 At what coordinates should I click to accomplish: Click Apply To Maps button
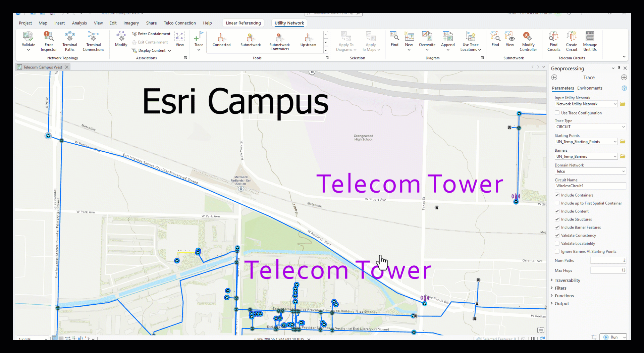coord(371,41)
